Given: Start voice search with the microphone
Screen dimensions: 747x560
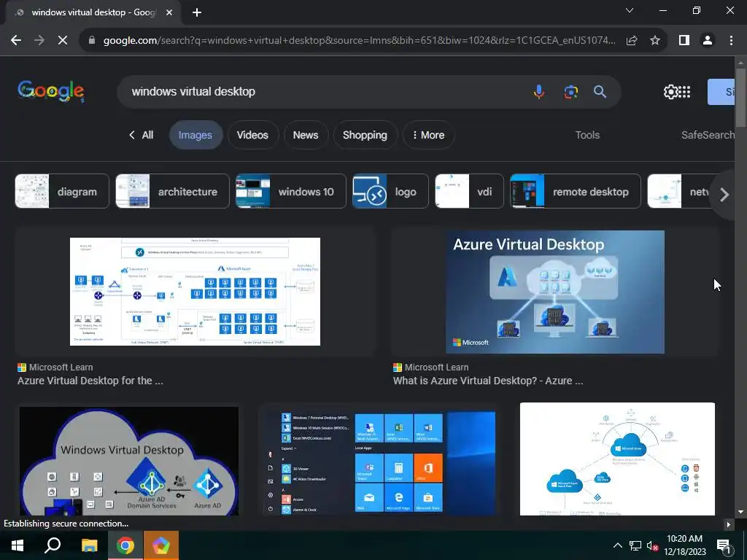Looking at the screenshot, I should tap(539, 91).
